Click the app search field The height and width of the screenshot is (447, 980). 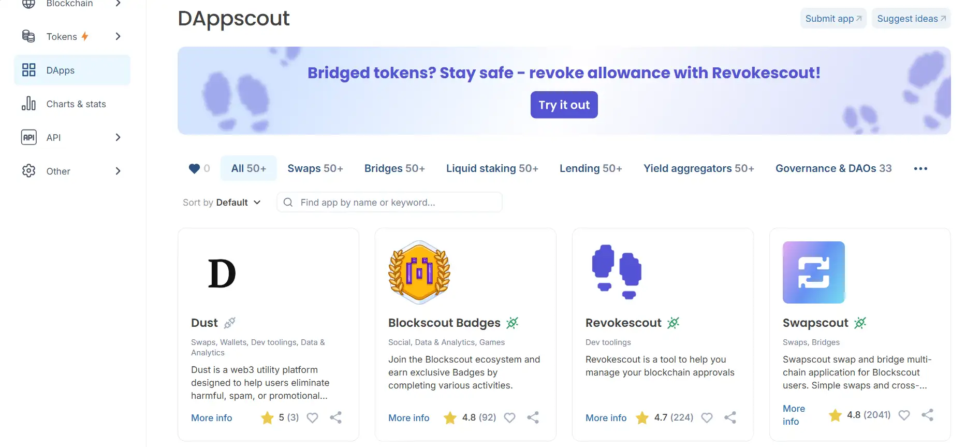pyautogui.click(x=393, y=203)
